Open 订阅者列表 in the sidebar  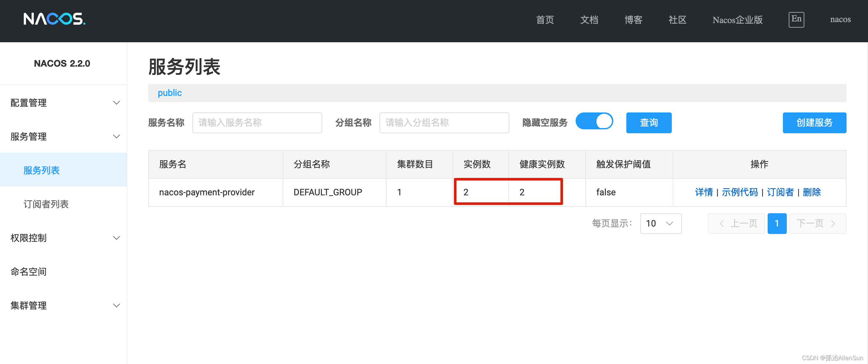point(46,204)
